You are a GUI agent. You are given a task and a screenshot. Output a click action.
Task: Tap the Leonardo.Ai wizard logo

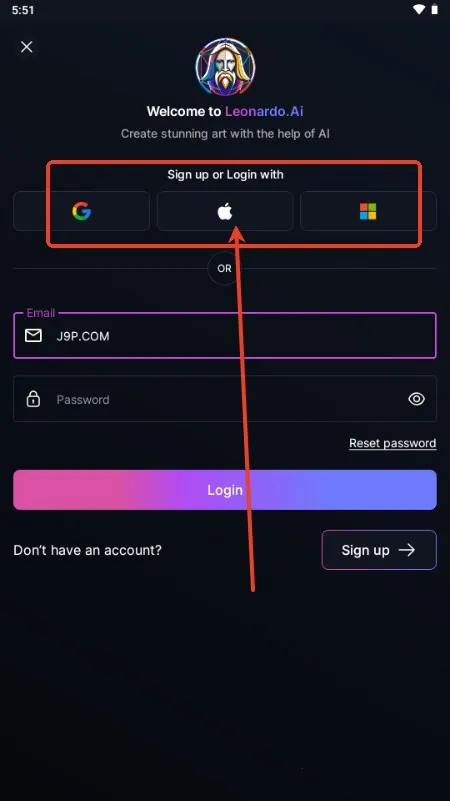(225, 67)
